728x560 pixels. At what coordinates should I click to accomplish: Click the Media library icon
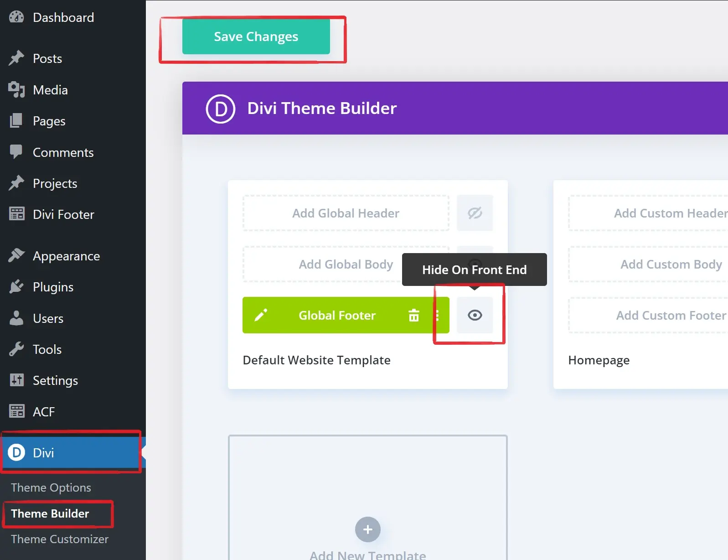click(16, 89)
